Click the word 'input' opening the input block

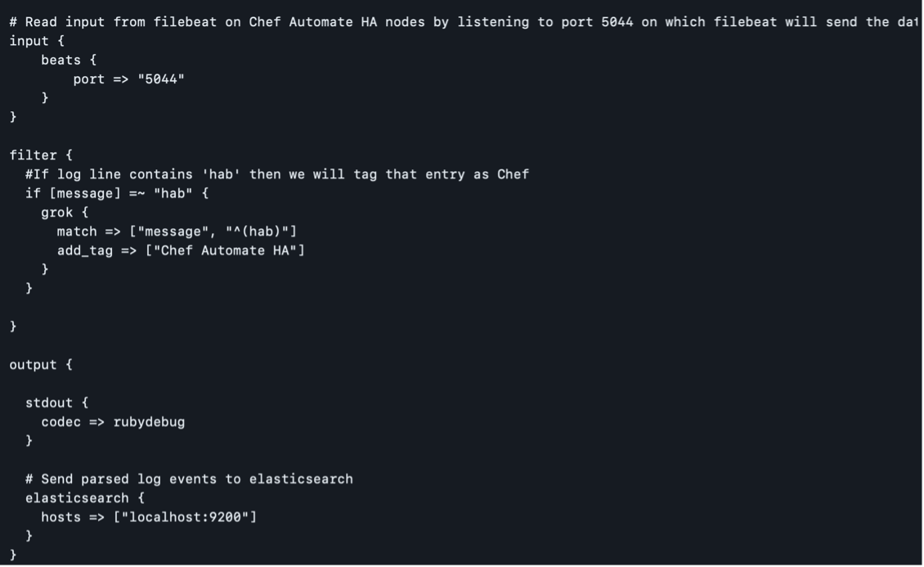[29, 41]
